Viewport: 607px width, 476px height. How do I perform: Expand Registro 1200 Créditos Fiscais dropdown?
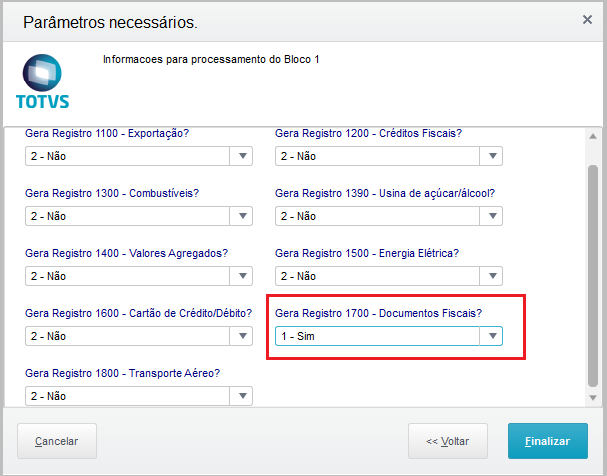[x=492, y=156]
